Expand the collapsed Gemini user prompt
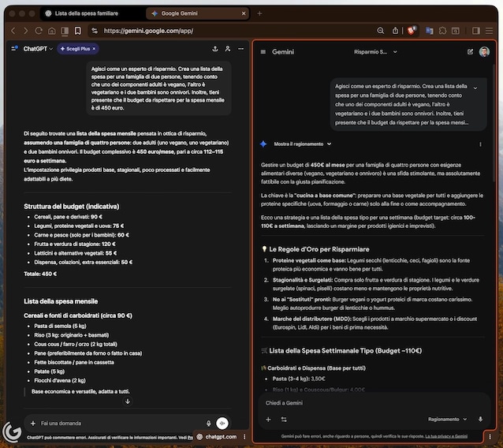The width and height of the screenshot is (503, 448). [x=475, y=88]
